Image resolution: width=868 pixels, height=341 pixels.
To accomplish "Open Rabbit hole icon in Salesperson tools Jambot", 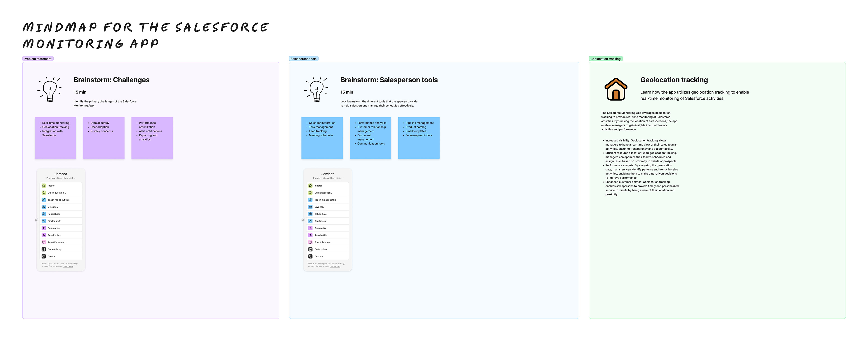I will click(x=310, y=214).
